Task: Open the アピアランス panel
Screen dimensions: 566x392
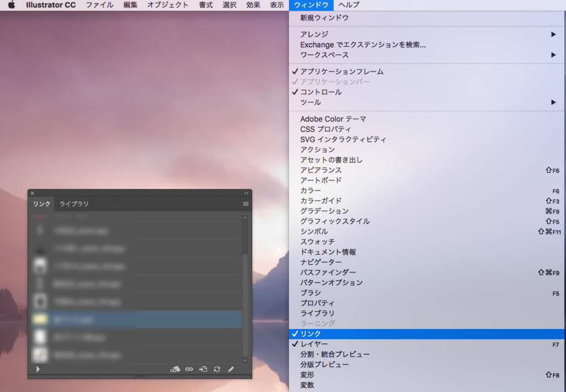Action: coord(427,170)
